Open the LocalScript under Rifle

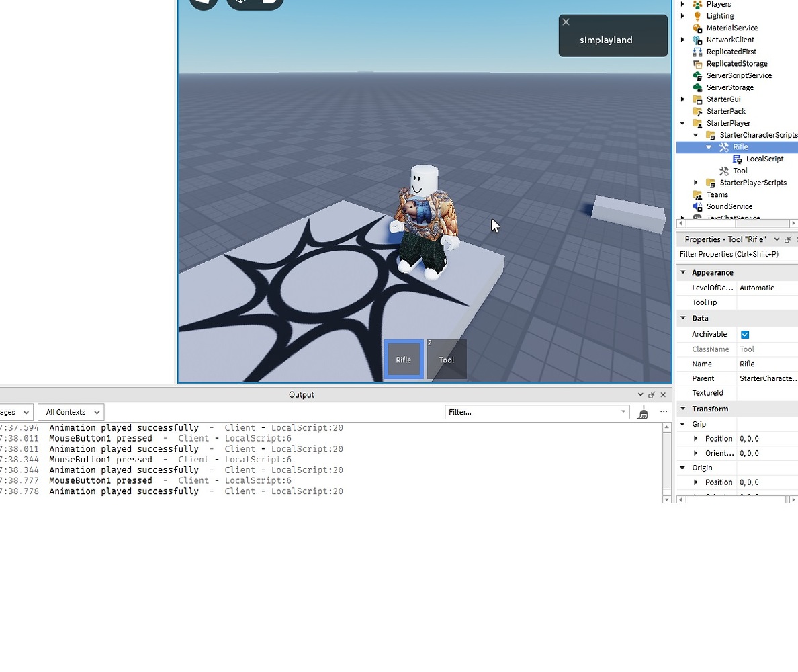pos(764,159)
